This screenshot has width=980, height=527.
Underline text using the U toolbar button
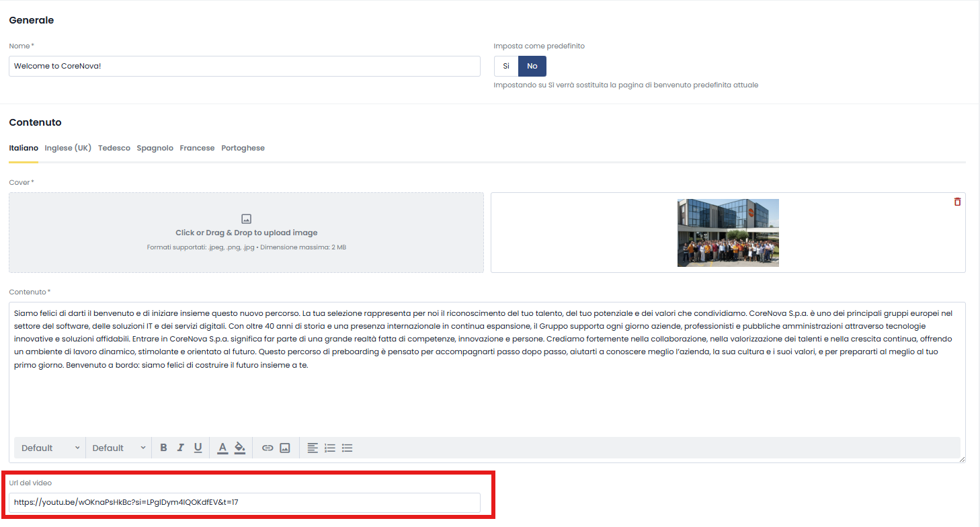click(198, 448)
